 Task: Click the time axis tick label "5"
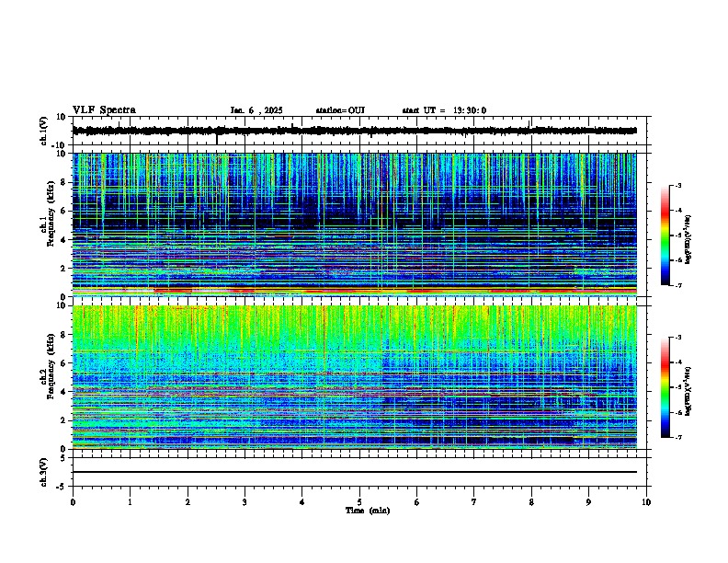coord(359,502)
